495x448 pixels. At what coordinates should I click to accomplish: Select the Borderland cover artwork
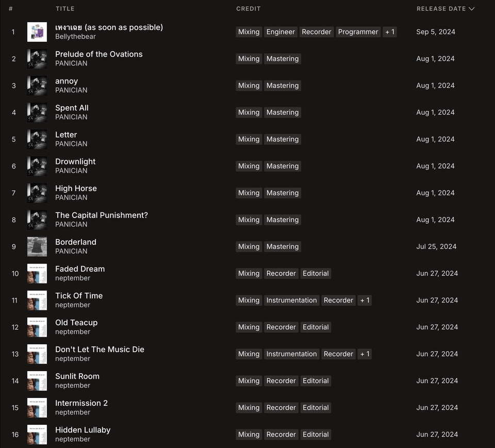pyautogui.click(x=37, y=246)
